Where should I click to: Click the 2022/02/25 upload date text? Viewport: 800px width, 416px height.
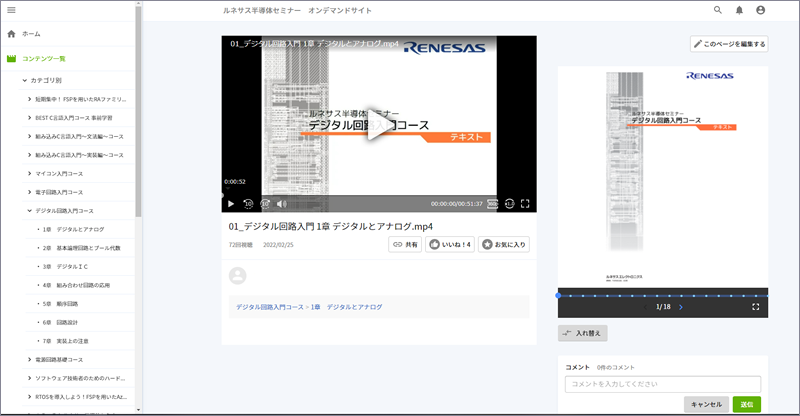coord(278,245)
